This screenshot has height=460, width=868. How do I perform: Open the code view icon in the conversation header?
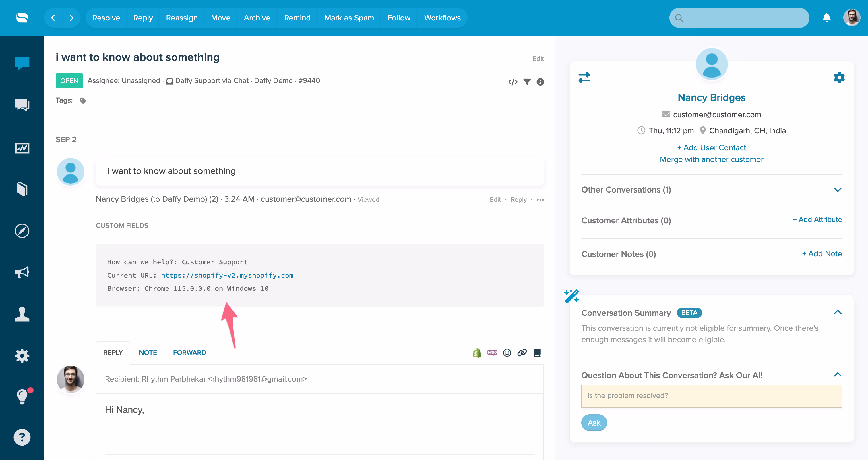click(x=513, y=82)
